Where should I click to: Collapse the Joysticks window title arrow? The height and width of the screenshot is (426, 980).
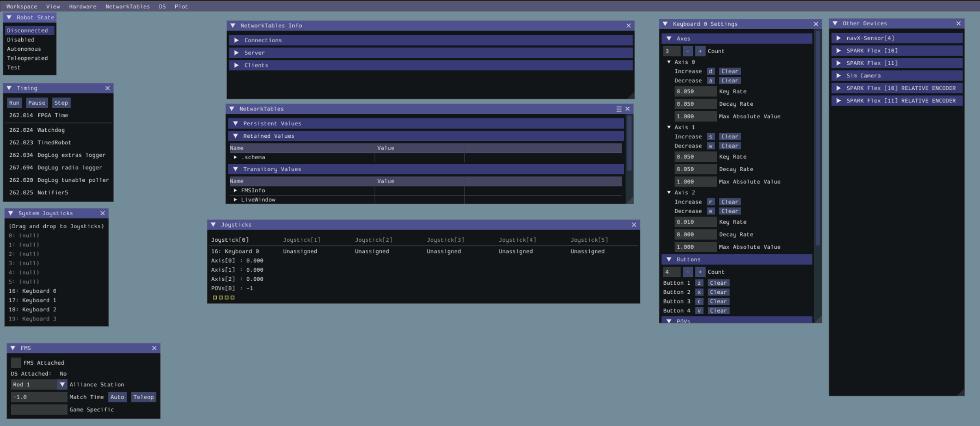click(x=213, y=225)
